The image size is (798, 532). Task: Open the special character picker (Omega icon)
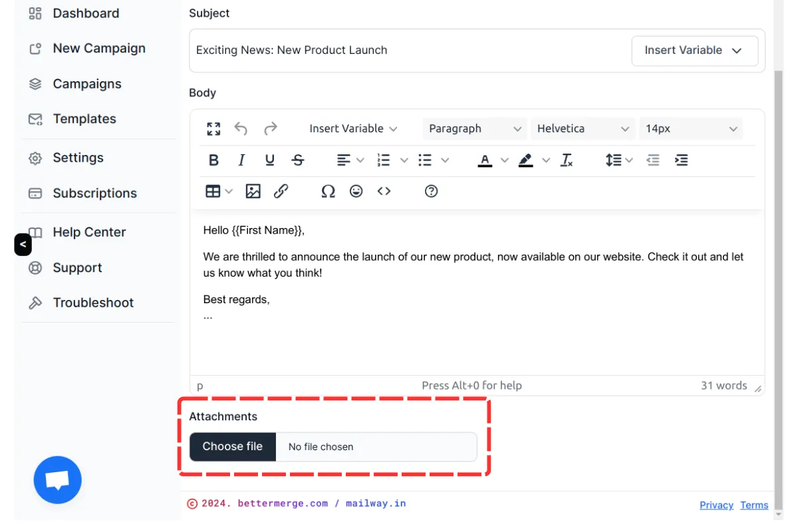(x=328, y=191)
